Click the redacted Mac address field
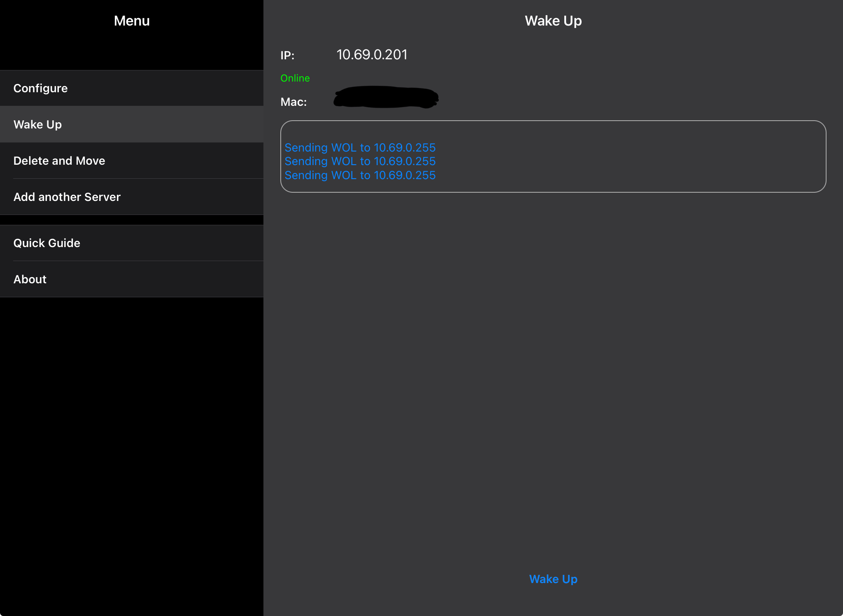The height and width of the screenshot is (616, 843). [386, 98]
